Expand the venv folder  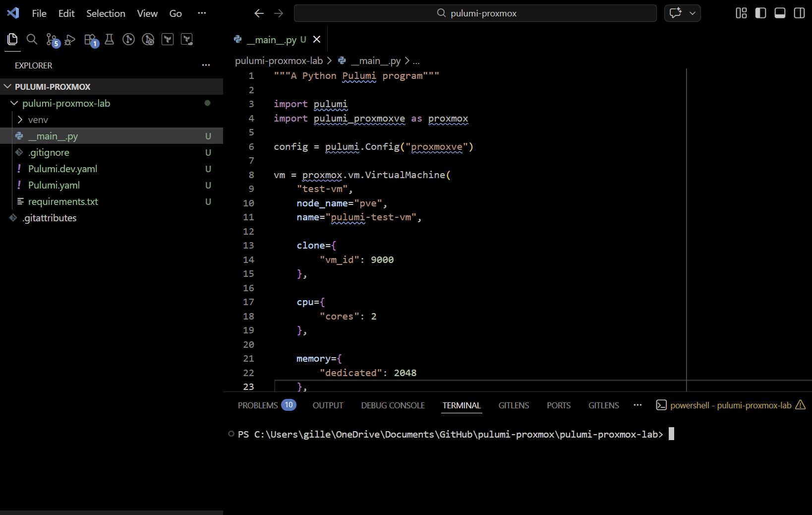tap(38, 120)
